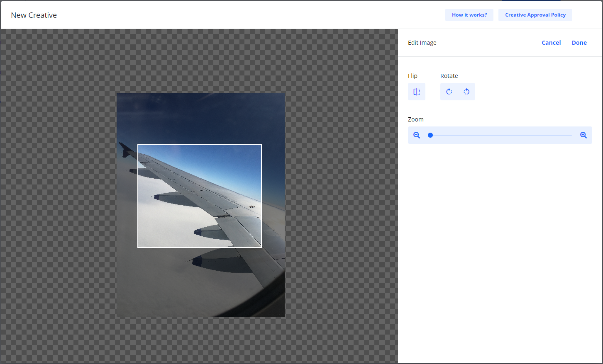The height and width of the screenshot is (364, 603).
Task: Click the crop box's bottom-right corner
Action: point(261,248)
